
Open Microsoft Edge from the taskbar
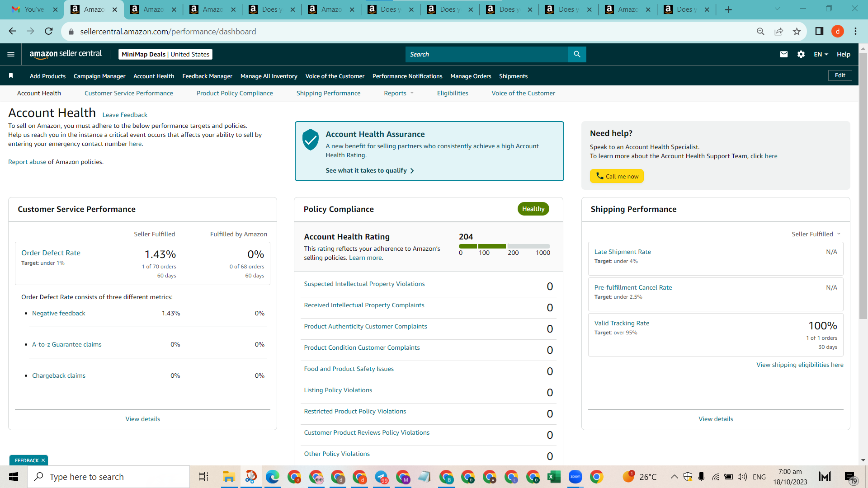point(272,477)
